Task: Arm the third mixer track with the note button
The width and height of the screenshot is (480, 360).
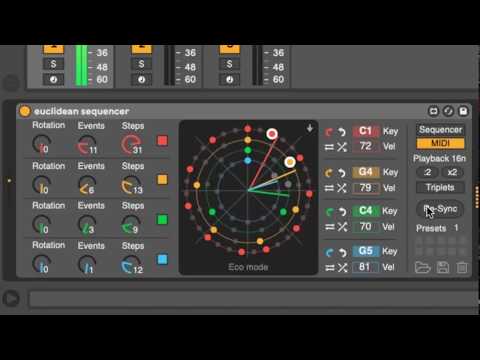Action: 229,80
